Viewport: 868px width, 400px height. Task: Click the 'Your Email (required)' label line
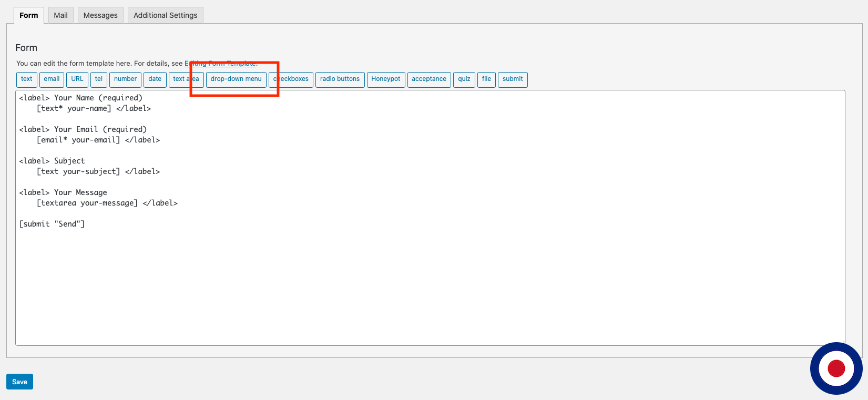point(83,129)
